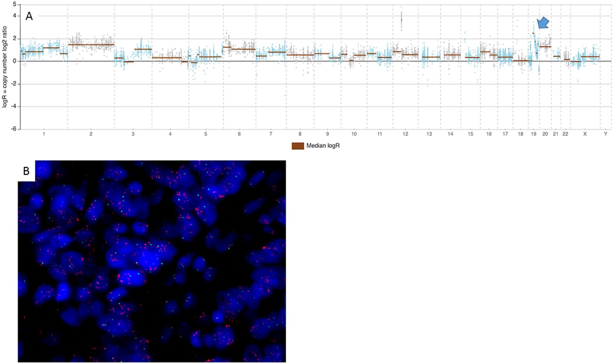Click chromosome 13 label on x-axis
The height and width of the screenshot is (364, 614).
[x=429, y=134]
